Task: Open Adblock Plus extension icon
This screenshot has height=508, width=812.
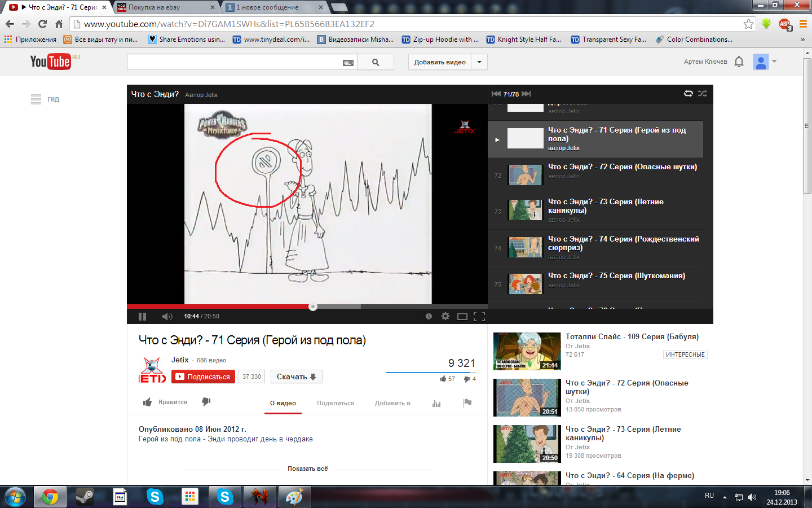Action: 785,24
